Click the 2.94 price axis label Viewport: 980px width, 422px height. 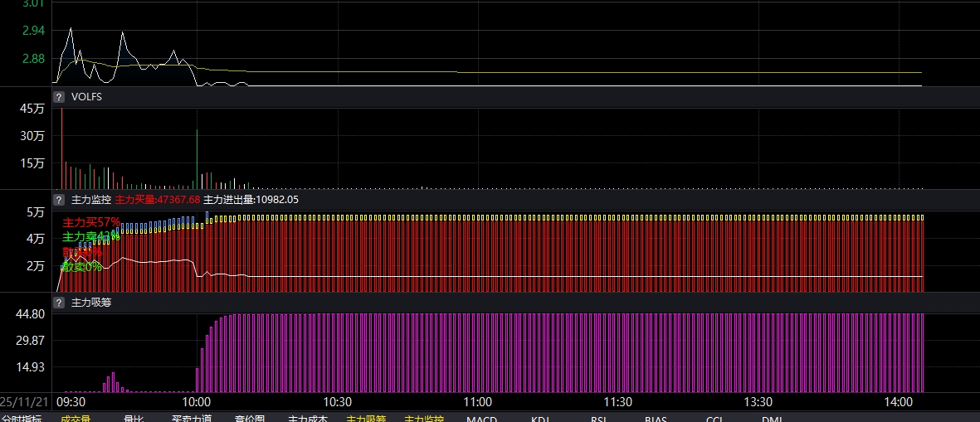point(33,31)
